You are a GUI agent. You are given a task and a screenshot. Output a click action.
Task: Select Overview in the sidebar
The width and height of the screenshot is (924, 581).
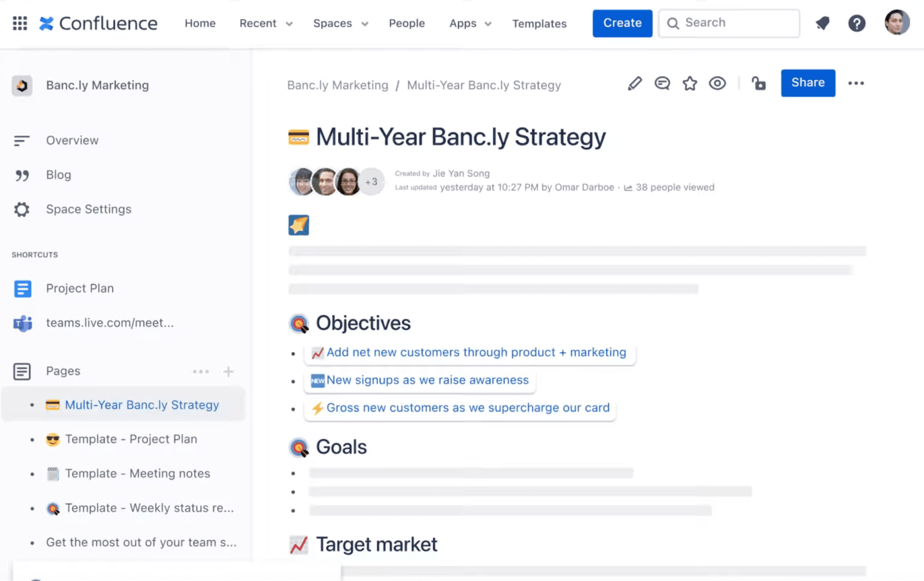pos(72,140)
